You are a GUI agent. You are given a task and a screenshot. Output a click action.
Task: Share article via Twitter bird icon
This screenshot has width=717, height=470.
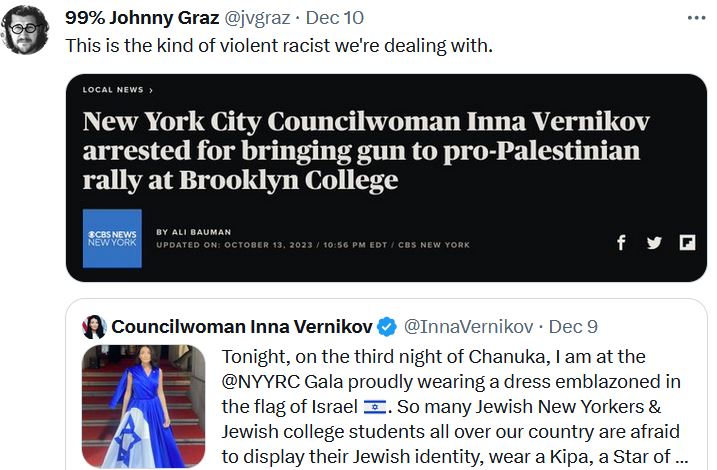654,243
